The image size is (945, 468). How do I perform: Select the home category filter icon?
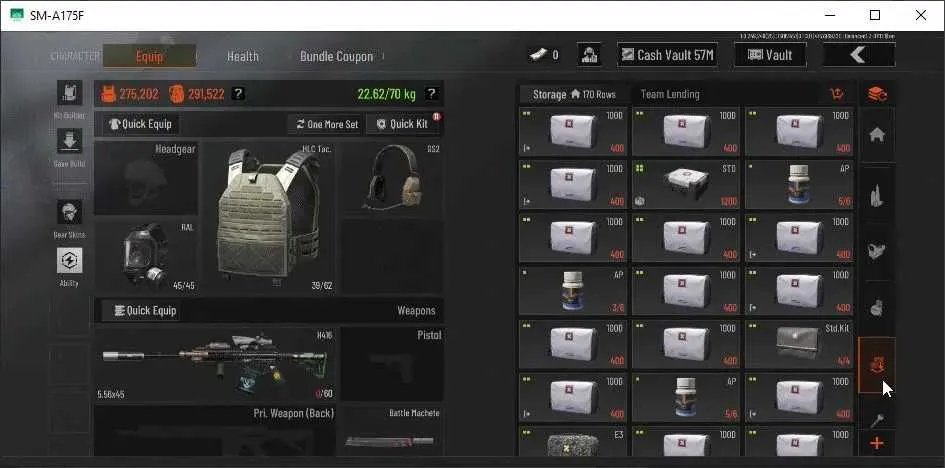pos(877,135)
